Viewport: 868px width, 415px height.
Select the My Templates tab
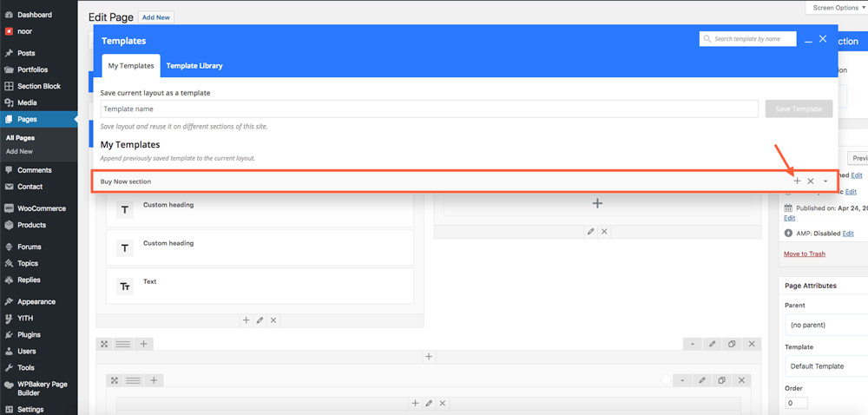pos(131,66)
